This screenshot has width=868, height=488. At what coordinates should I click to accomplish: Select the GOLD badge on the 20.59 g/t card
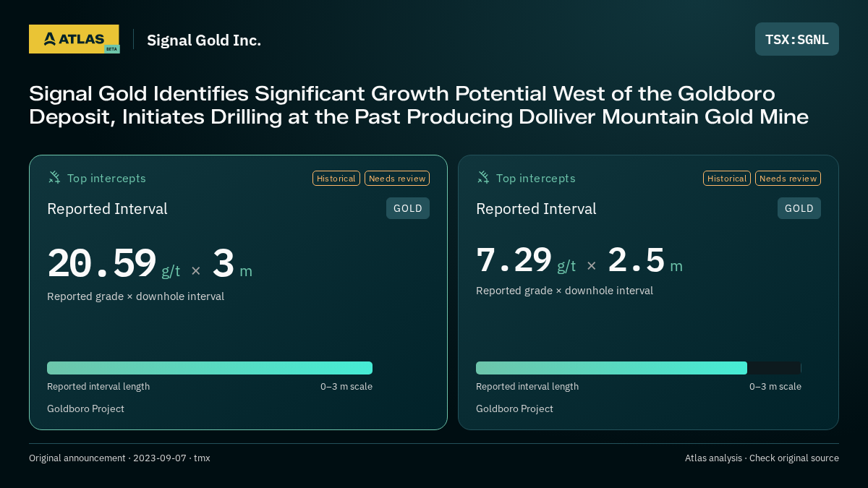(408, 208)
